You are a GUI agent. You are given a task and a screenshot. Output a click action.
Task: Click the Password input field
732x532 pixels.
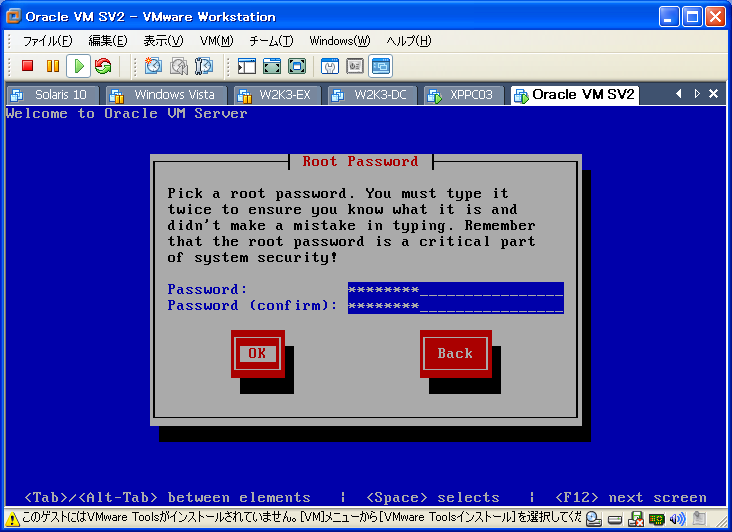[456, 290]
